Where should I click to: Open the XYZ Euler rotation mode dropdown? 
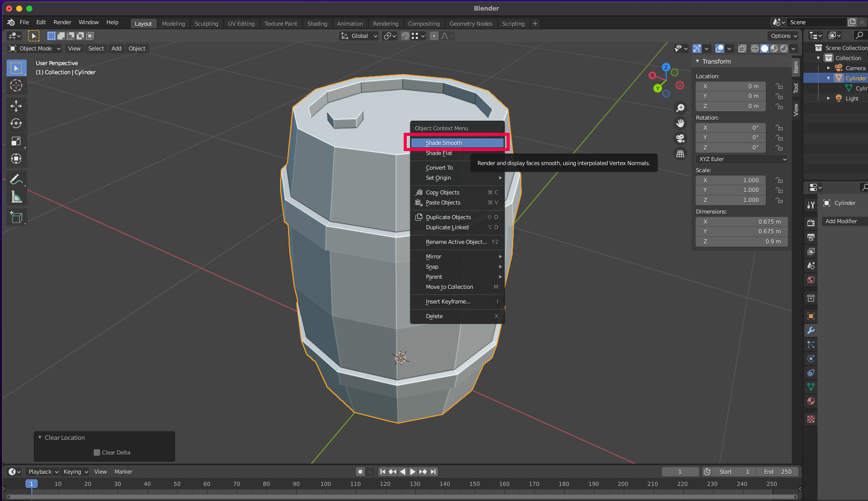742,159
